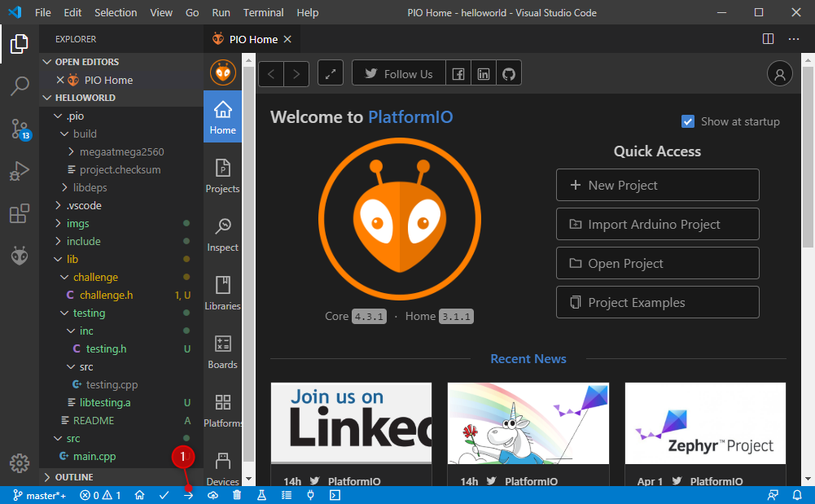Screen dimensions: 815x504
Task: Open the Go menu
Action: click(192, 12)
